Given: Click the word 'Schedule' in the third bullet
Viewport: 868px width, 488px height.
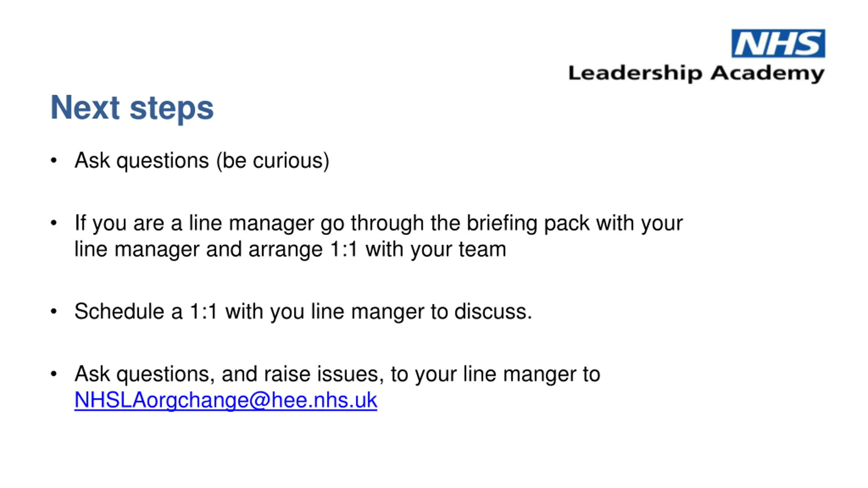Looking at the screenshot, I should [x=119, y=311].
